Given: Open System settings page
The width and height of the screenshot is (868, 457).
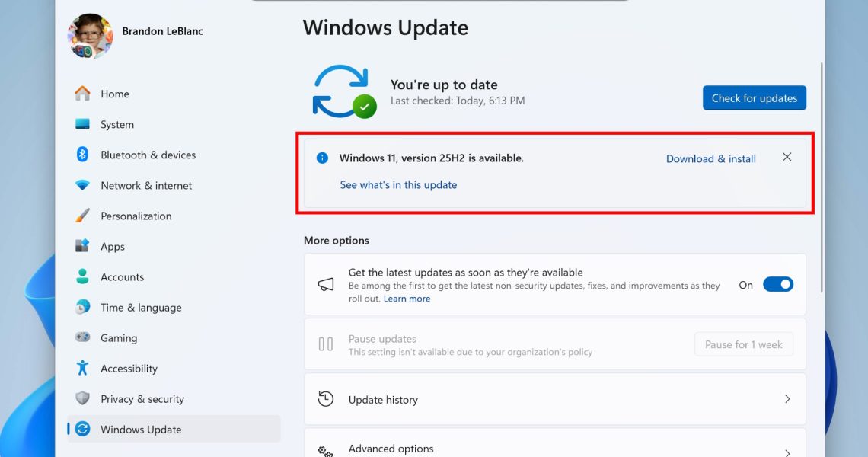Looking at the screenshot, I should (x=174, y=124).
